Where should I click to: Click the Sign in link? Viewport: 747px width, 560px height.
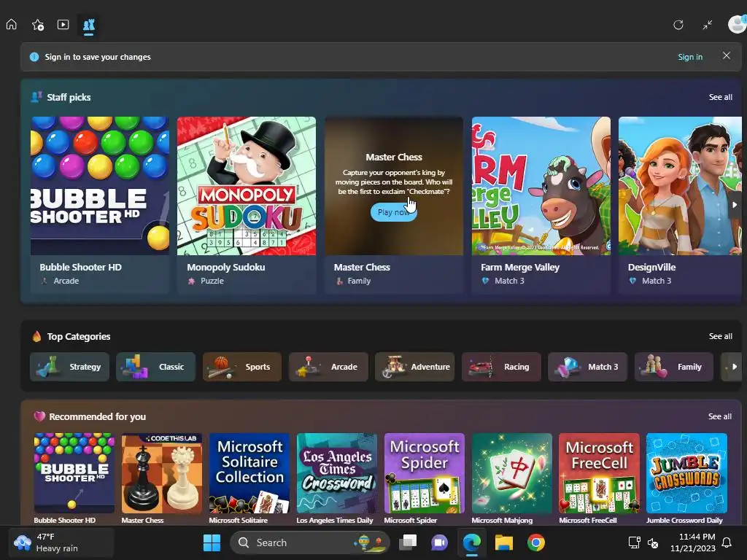click(690, 57)
